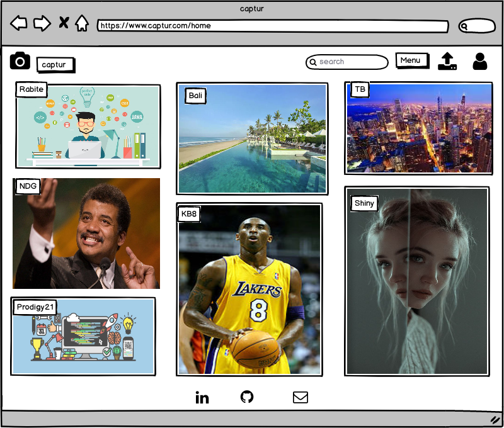This screenshot has width=504, height=428.
Task: Click the Prodigy21 label tag
Action: point(35,307)
